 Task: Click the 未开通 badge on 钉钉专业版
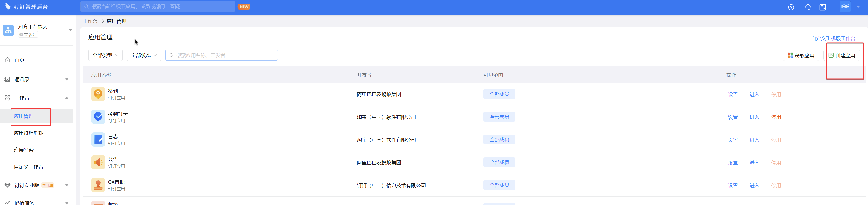(48, 185)
